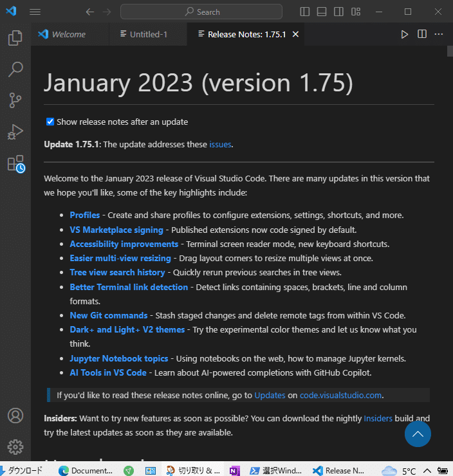Open the code.visualstudio.com link
The width and height of the screenshot is (453, 476).
pos(340,395)
